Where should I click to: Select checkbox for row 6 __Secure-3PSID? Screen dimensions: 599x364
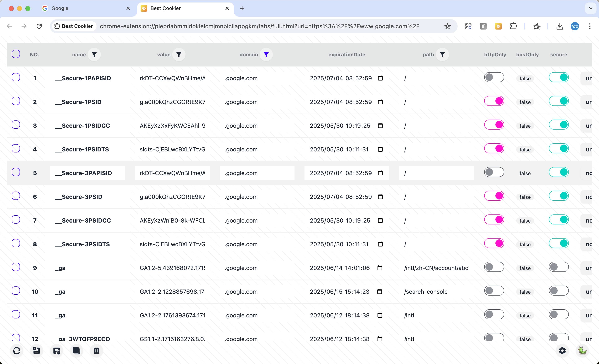coord(16,196)
